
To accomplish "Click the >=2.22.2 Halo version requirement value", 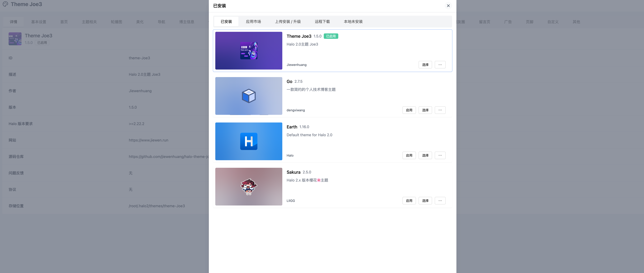I will [136, 124].
